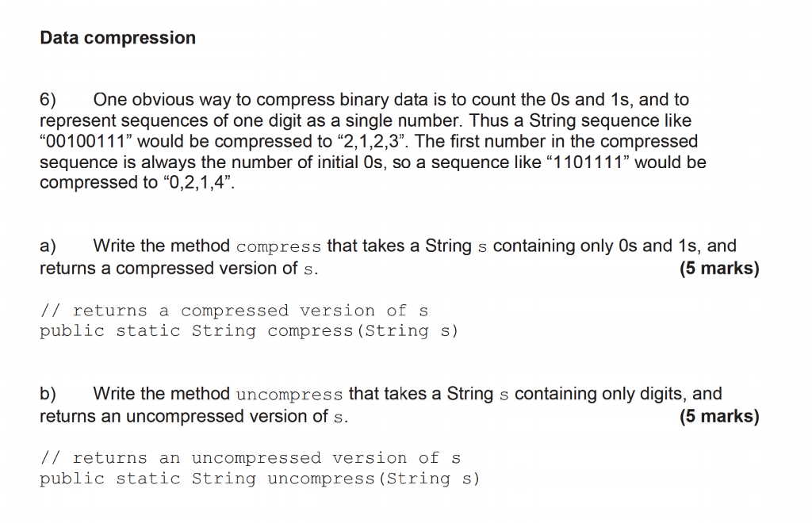Click the part label "b)"
The width and height of the screenshot is (812, 523).
[48, 394]
